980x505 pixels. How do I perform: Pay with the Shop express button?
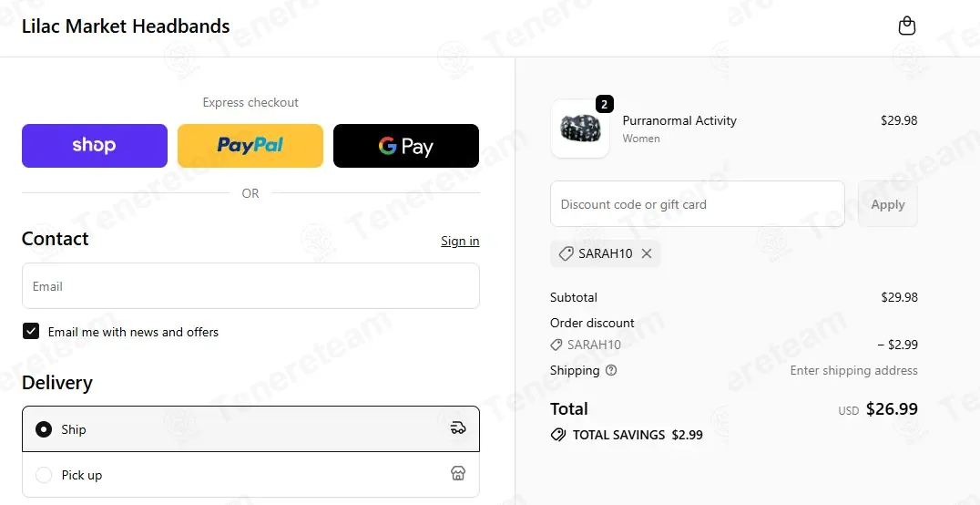click(x=95, y=146)
